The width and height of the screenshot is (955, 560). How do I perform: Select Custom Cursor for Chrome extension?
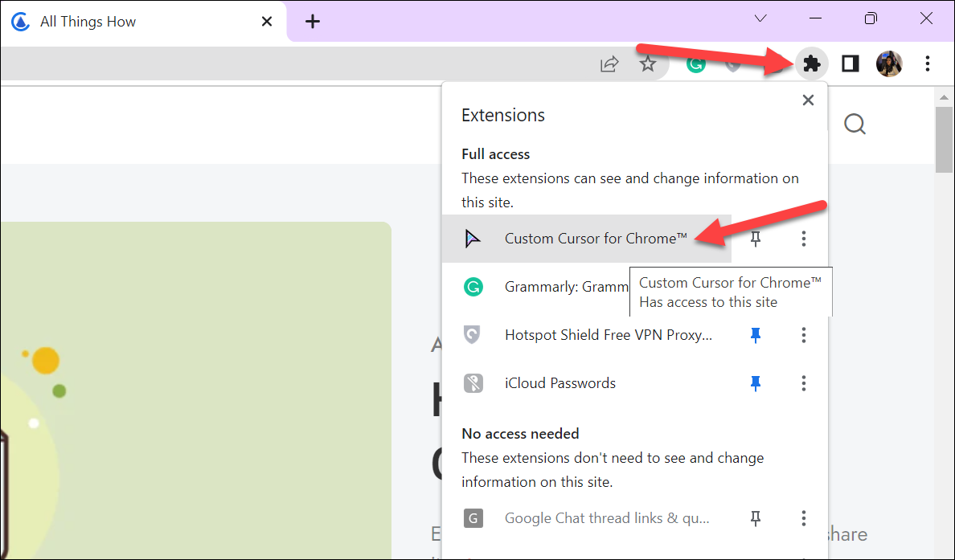point(587,239)
